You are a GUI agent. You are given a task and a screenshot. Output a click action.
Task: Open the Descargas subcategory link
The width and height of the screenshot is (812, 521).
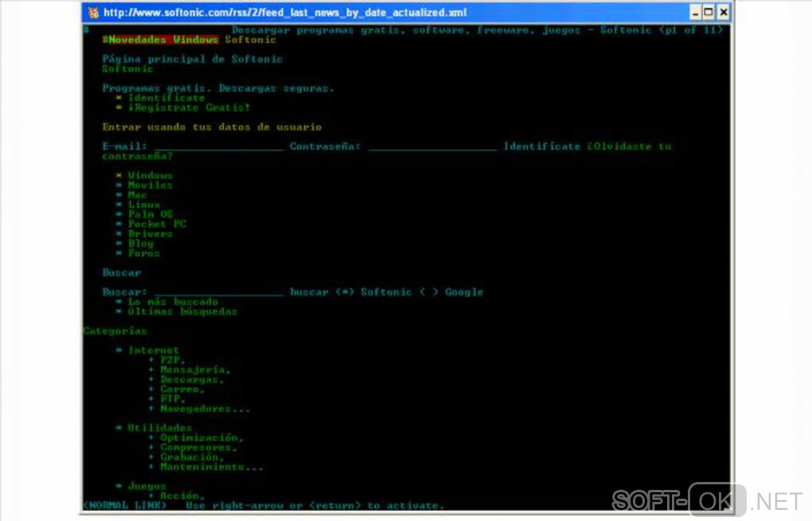coord(189,379)
